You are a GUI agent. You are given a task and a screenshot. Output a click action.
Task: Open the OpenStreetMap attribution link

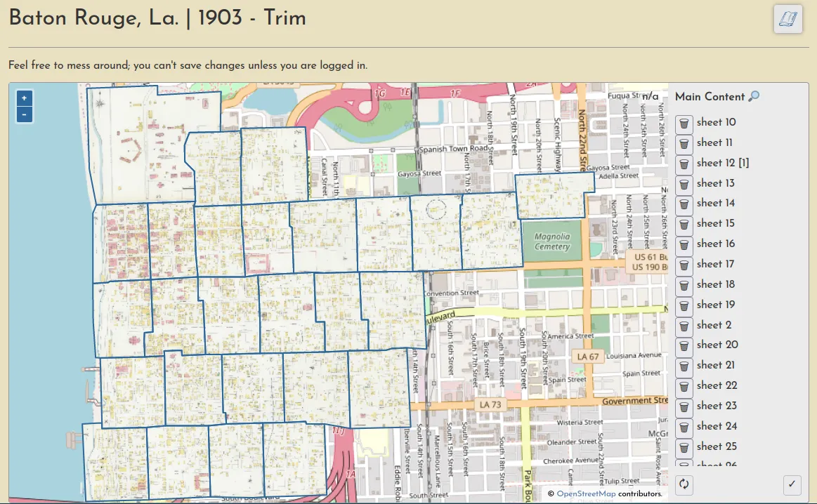point(586,494)
